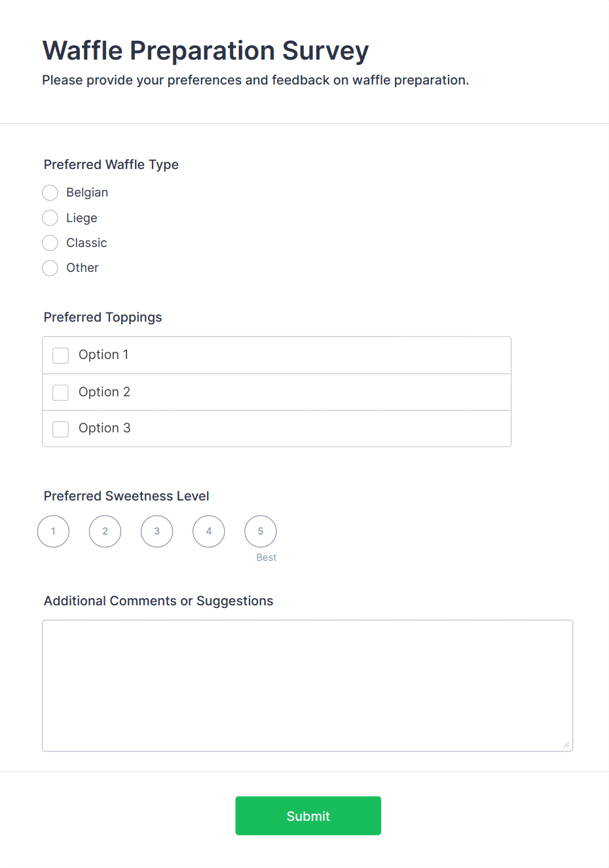Select sweetness level 4 circle
The image size is (609, 868).
pyautogui.click(x=209, y=531)
